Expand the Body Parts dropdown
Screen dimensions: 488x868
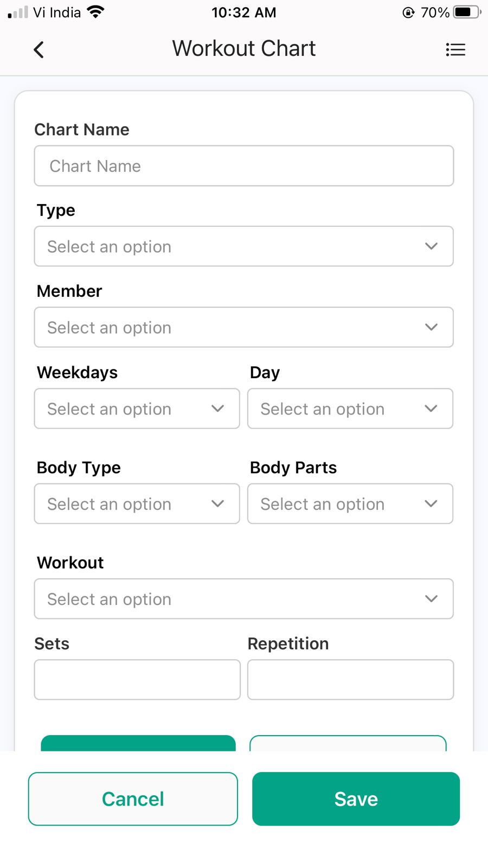pyautogui.click(x=350, y=504)
